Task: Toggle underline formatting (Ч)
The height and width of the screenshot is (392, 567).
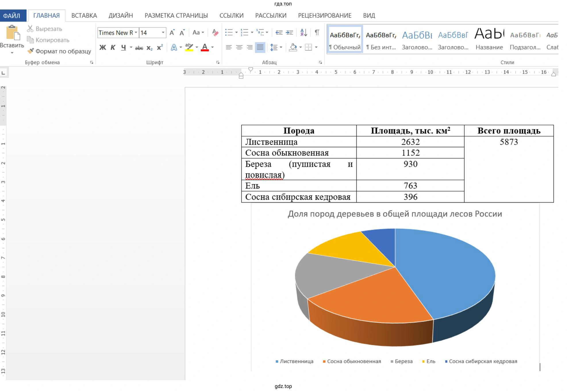Action: click(123, 47)
